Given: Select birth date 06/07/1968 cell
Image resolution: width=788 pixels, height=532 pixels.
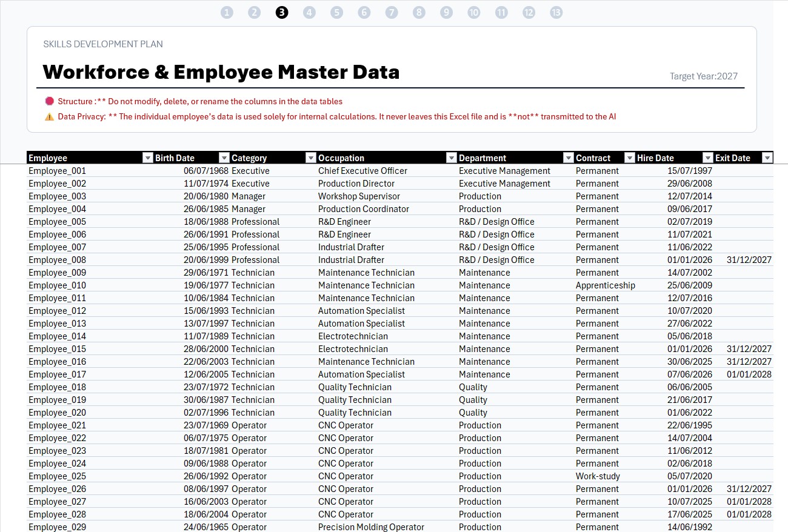Looking at the screenshot, I should (192, 171).
